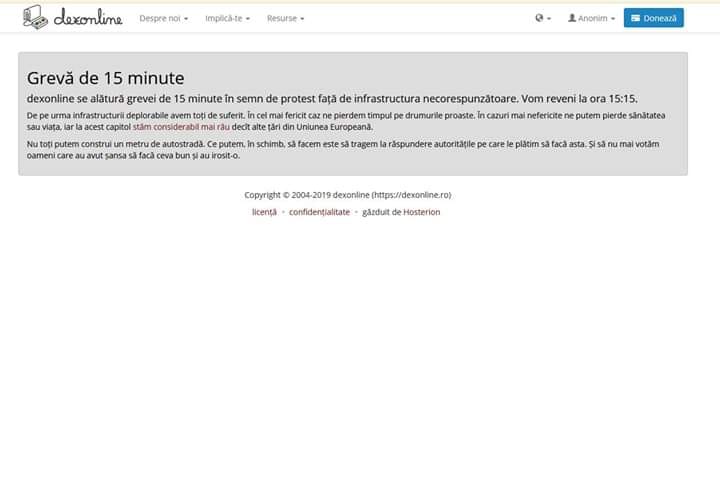This screenshot has height=502, width=720.
Task: Click the card icon in Donează button
Action: pos(636,18)
